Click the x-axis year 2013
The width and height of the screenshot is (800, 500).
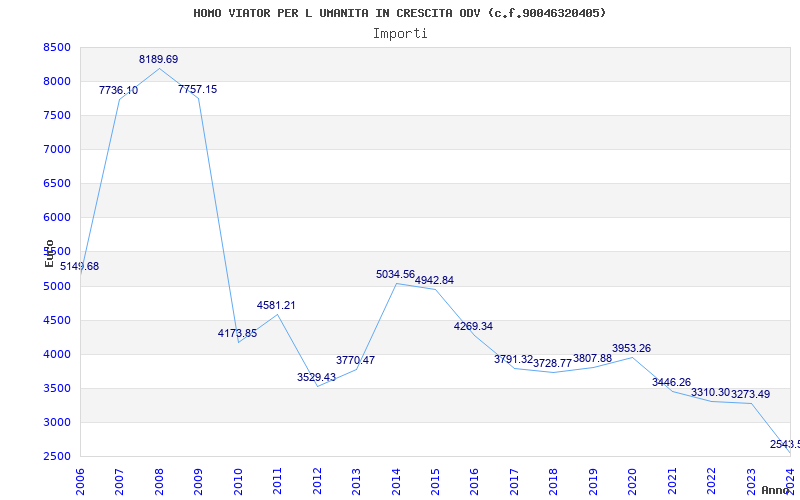pyautogui.click(x=356, y=482)
